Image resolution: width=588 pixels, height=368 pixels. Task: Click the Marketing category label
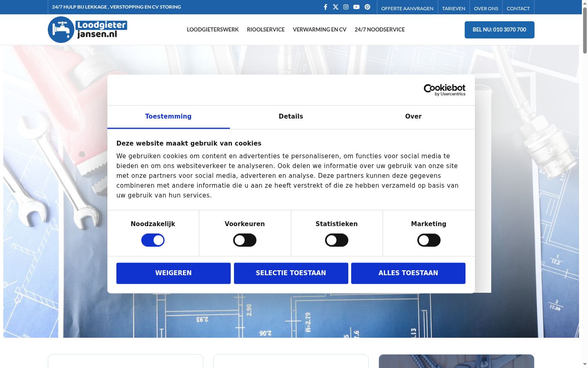pos(429,224)
